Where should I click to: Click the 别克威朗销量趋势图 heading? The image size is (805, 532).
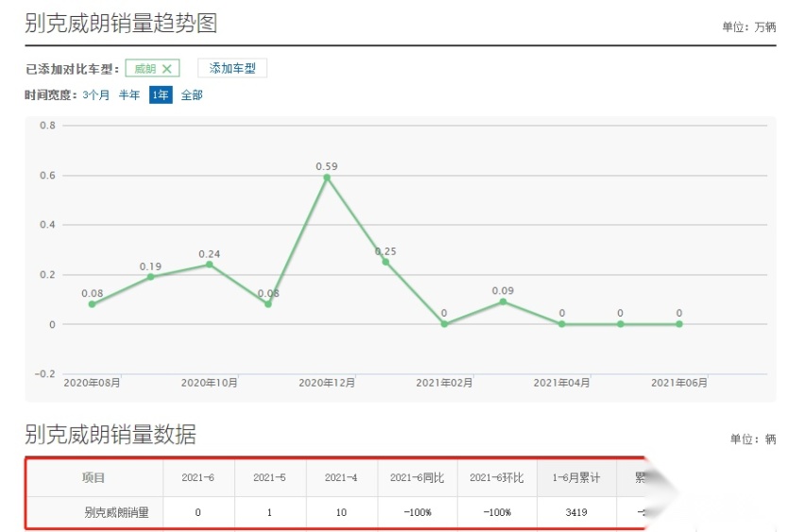click(121, 23)
